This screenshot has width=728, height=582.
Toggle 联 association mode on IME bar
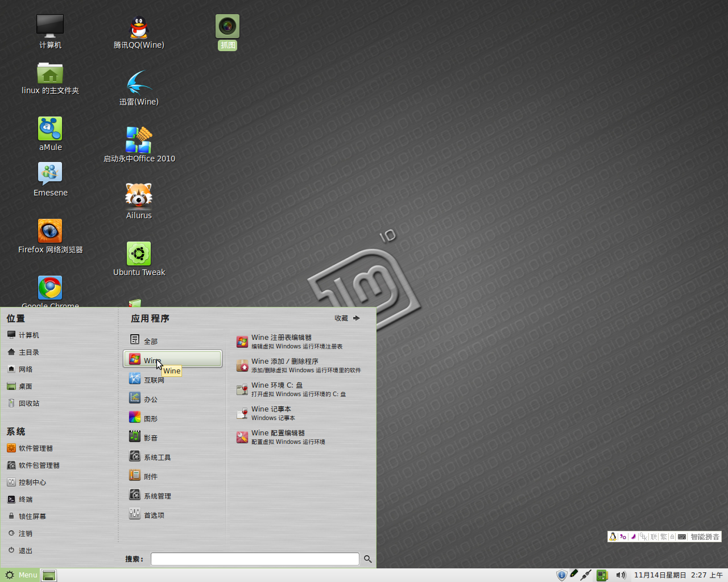point(654,537)
